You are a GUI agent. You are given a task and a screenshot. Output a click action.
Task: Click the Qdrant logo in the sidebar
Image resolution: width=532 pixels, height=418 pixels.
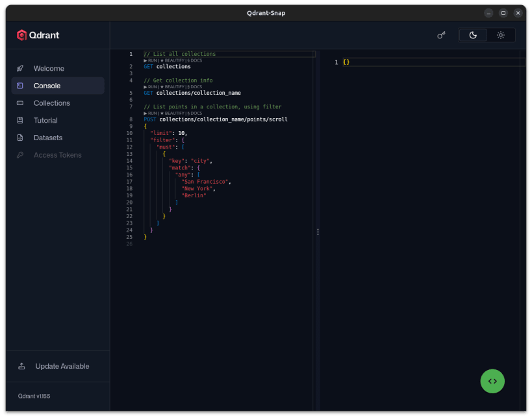pos(38,35)
